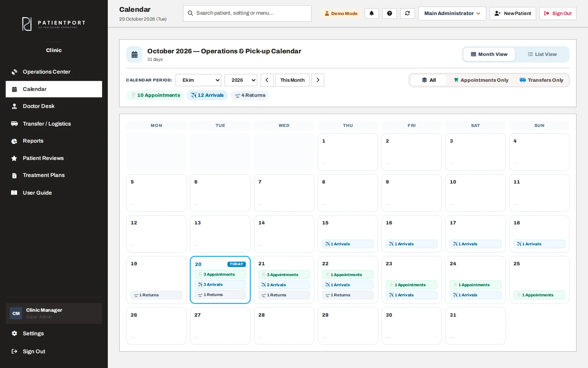Click the Transfer / Logistics ambulance icon
This screenshot has height=368, width=588.
[x=14, y=124]
